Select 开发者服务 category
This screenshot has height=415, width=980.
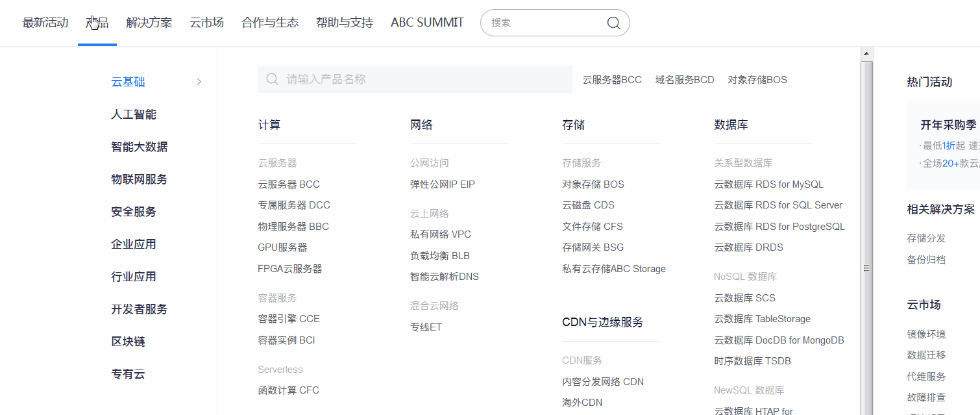pyautogui.click(x=140, y=309)
